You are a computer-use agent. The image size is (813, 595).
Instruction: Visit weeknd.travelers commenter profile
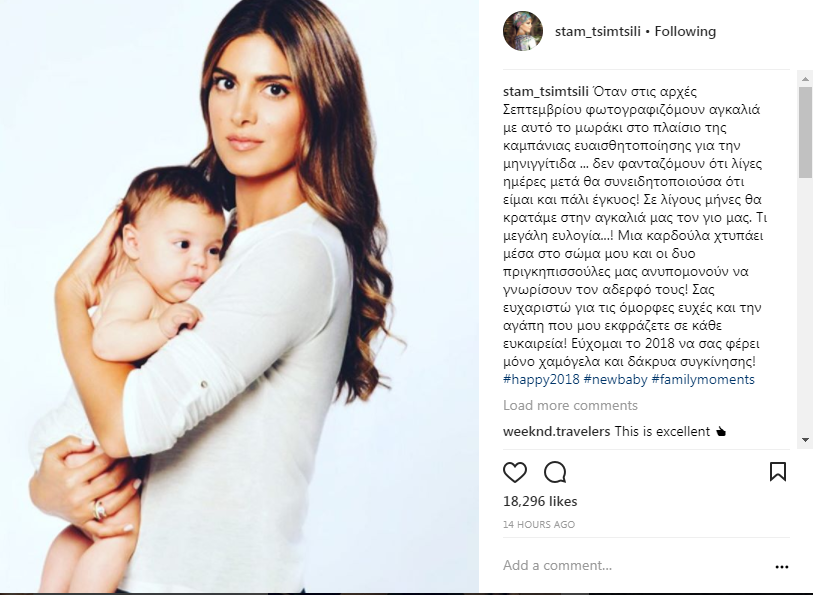556,431
